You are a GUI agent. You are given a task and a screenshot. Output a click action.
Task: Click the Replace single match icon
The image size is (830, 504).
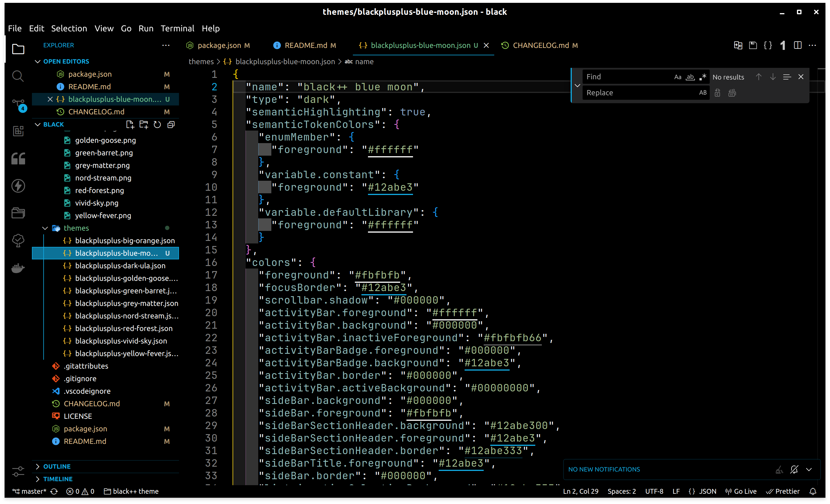click(717, 93)
